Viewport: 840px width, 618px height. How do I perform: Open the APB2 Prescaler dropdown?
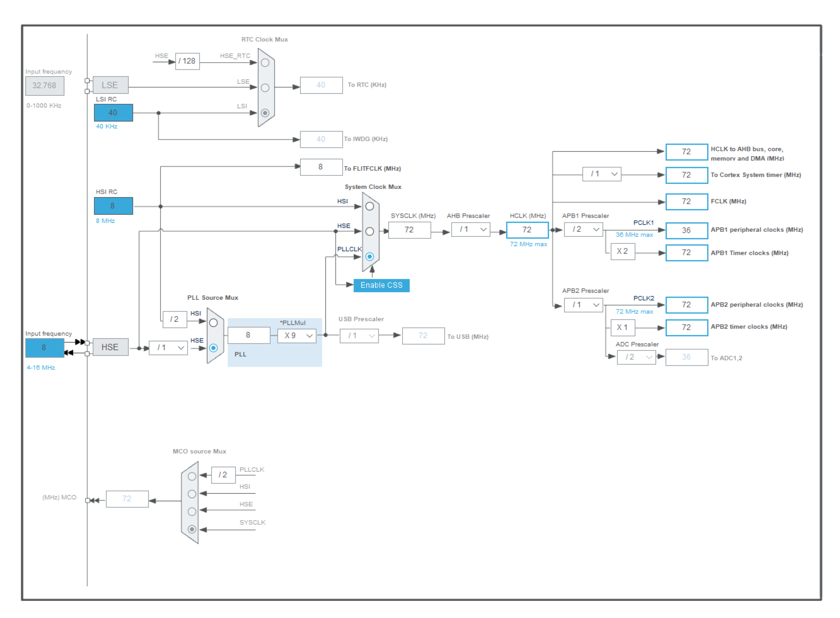(x=583, y=305)
